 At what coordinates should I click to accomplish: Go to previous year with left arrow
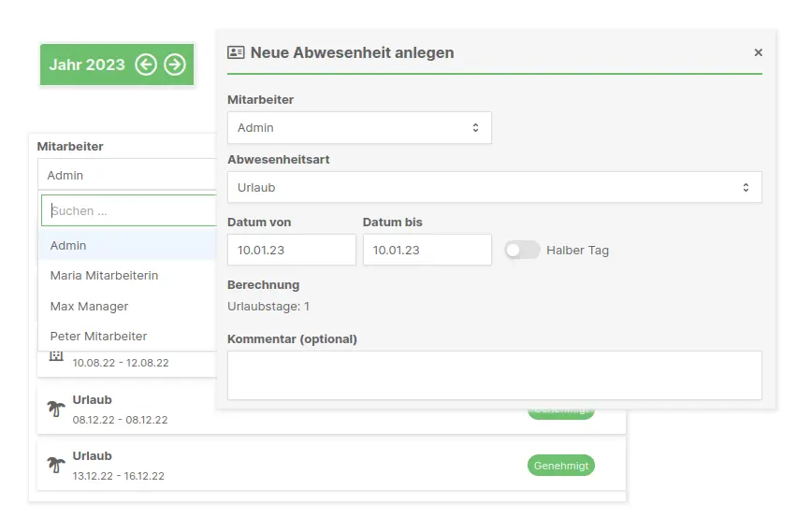[x=145, y=65]
